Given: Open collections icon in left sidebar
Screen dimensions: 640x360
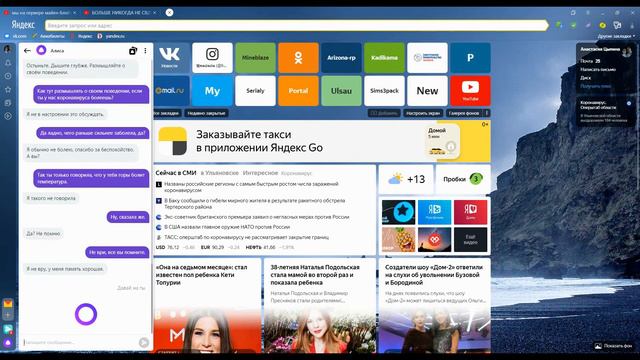Looking at the screenshot, I should click(x=8, y=103).
